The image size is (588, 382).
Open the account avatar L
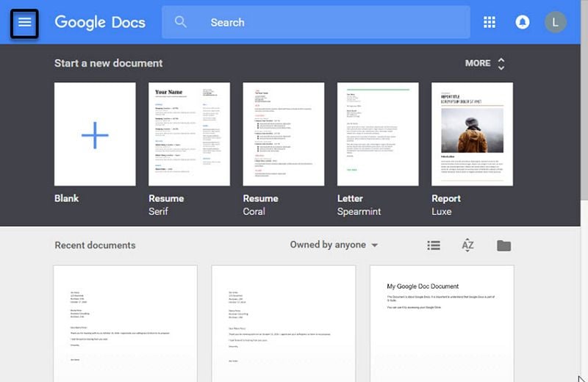[555, 22]
